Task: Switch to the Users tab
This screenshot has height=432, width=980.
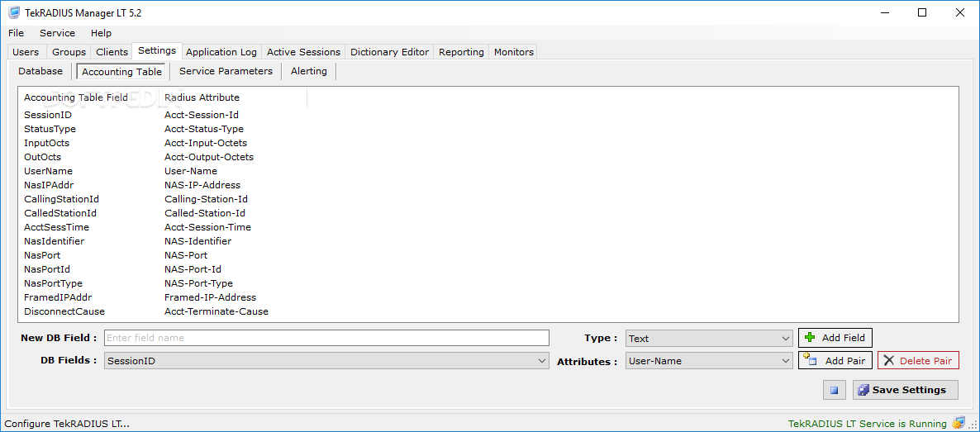Action: point(26,52)
